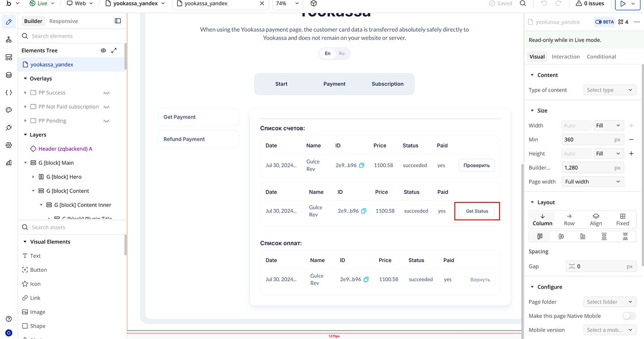Switch to the Interaction tab
The height and width of the screenshot is (339, 644).
click(565, 57)
